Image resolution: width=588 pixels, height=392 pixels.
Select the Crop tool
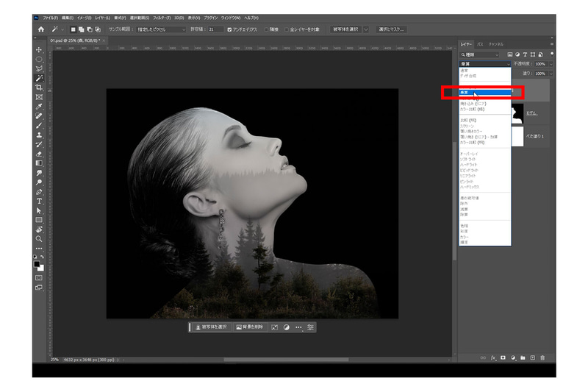click(39, 88)
